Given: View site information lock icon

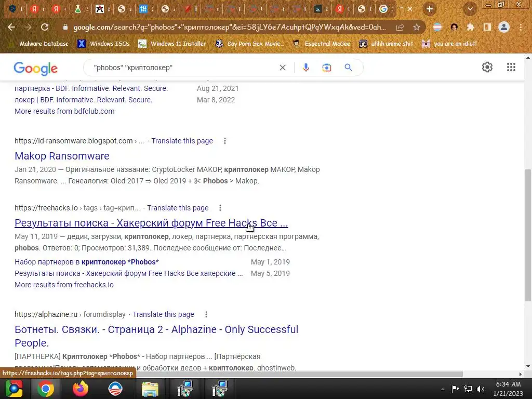Looking at the screenshot, I should [65, 27].
